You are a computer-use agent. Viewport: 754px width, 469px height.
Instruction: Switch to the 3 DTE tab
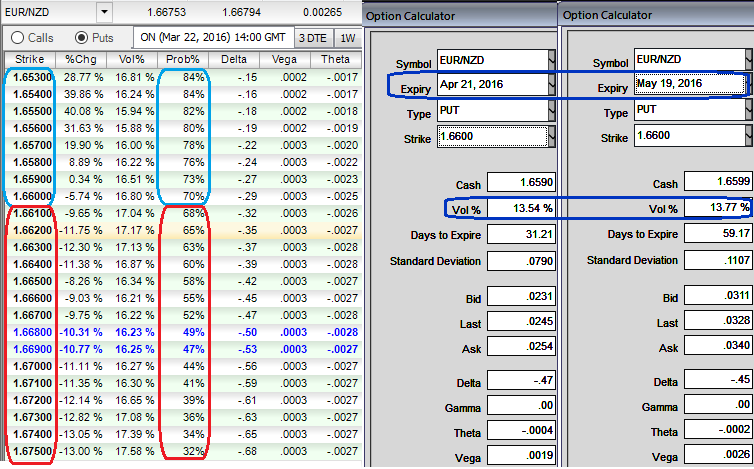(314, 37)
